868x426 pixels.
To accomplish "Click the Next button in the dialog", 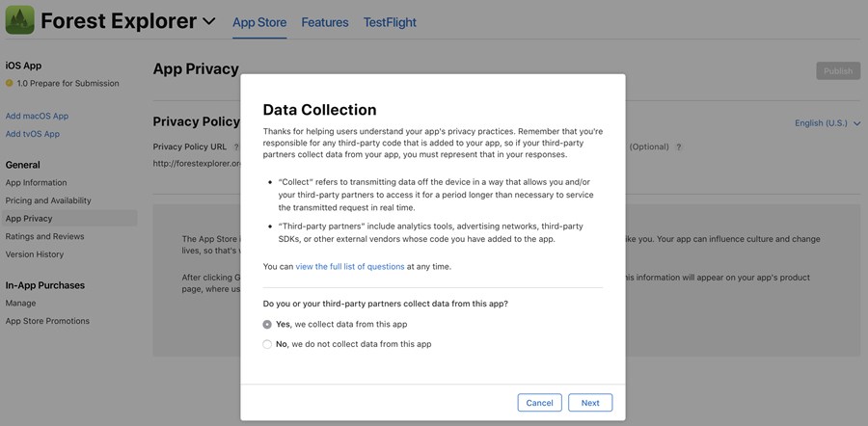I will pos(590,403).
